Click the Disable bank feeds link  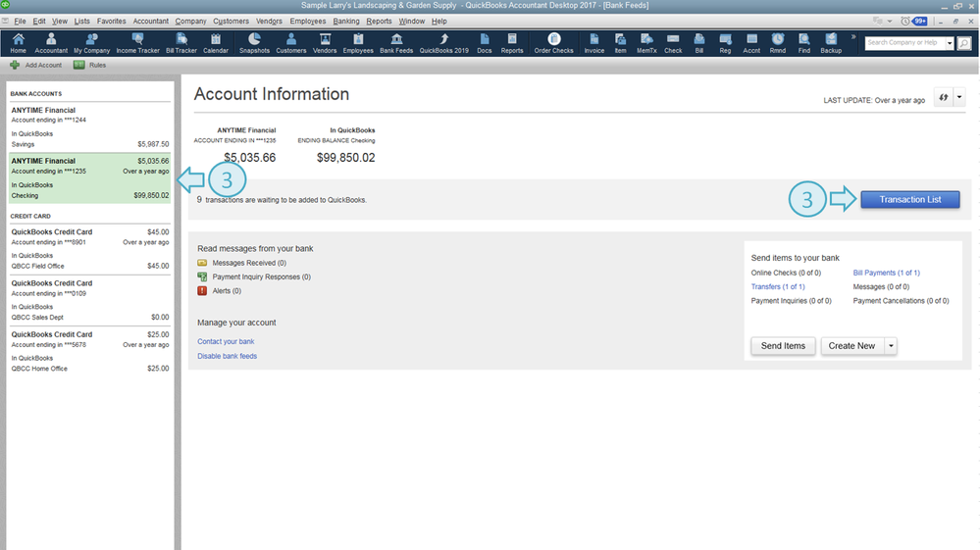[227, 356]
